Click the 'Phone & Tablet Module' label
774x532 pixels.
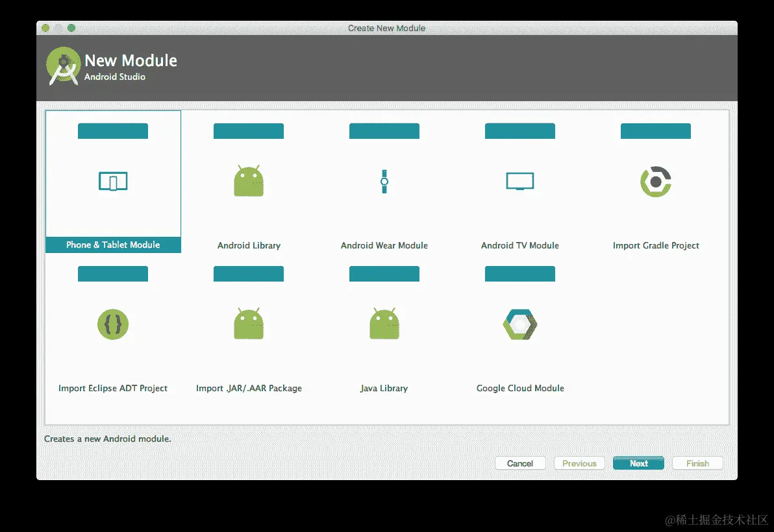(x=113, y=245)
